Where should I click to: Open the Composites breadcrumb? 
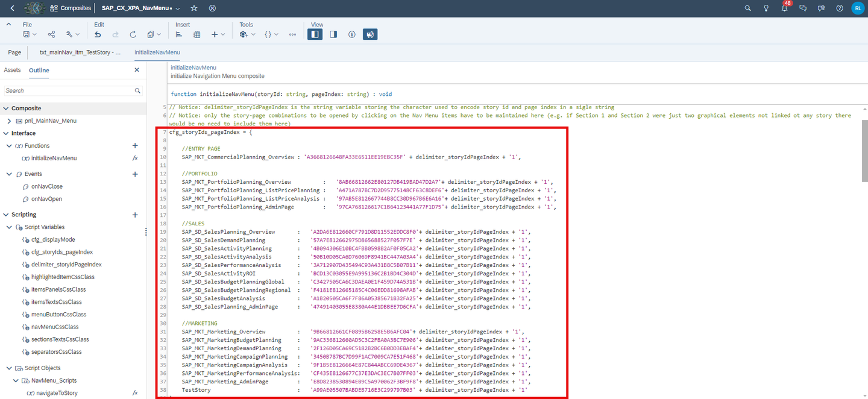pos(69,8)
